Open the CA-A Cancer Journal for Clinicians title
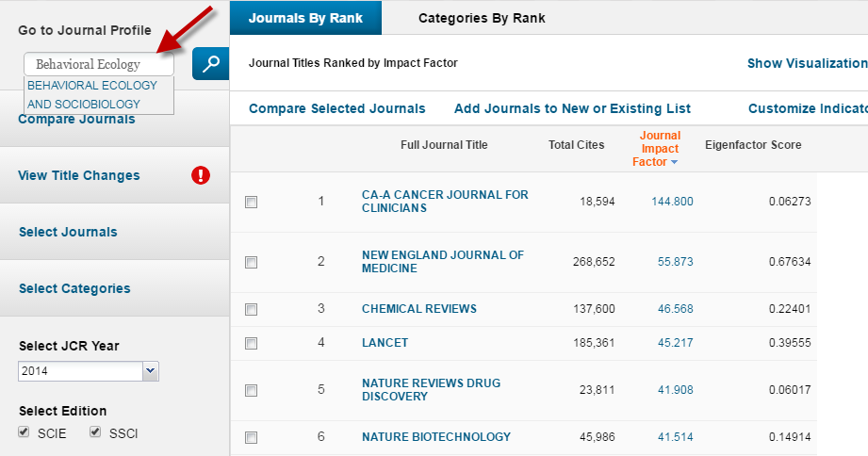The width and height of the screenshot is (868, 456). [445, 202]
